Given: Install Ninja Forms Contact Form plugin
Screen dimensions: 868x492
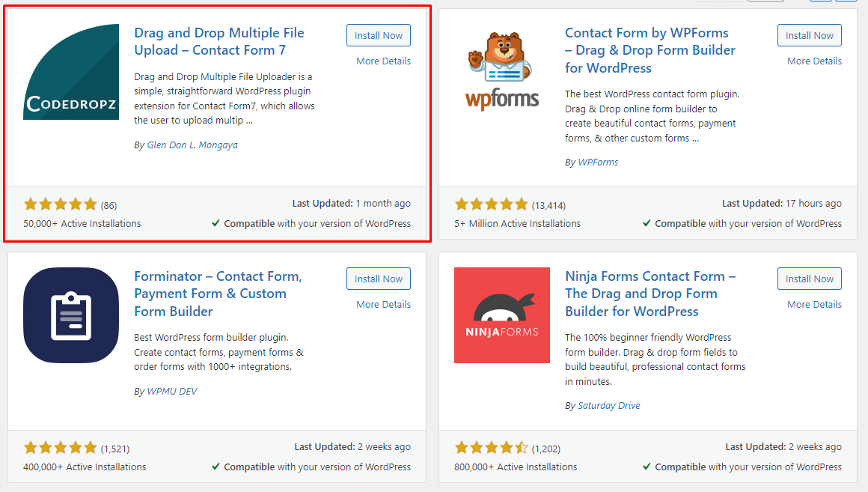Looking at the screenshot, I should pyautogui.click(x=810, y=279).
